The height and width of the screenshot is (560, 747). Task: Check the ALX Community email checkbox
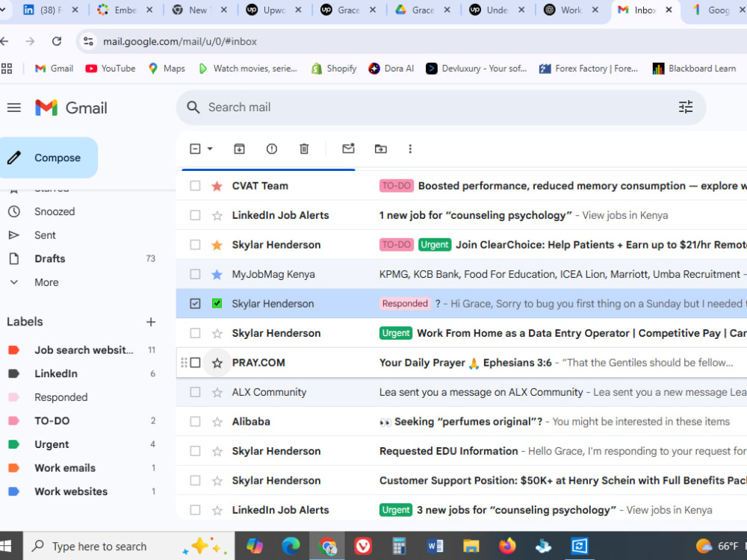[x=195, y=392]
